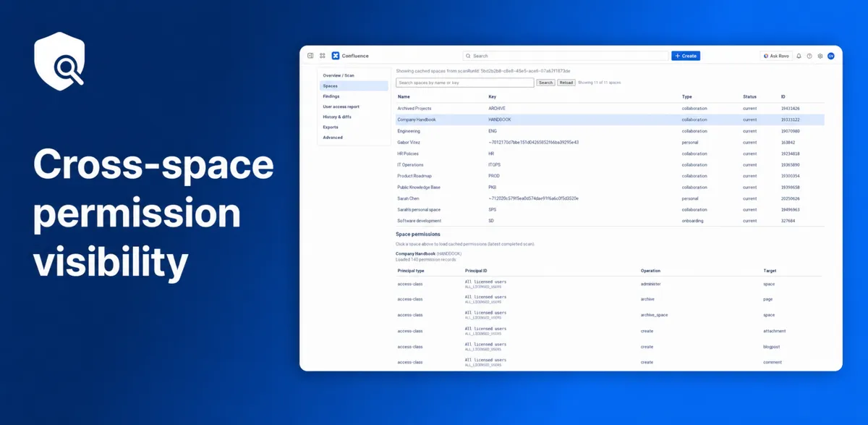
Task: Select the IT Operations space row
Action: [x=610, y=164]
